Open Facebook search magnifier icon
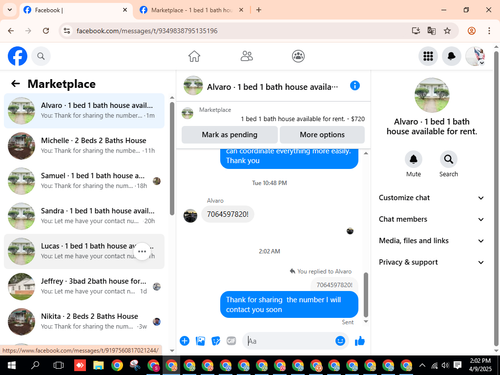The image size is (500, 375). pos(41,56)
